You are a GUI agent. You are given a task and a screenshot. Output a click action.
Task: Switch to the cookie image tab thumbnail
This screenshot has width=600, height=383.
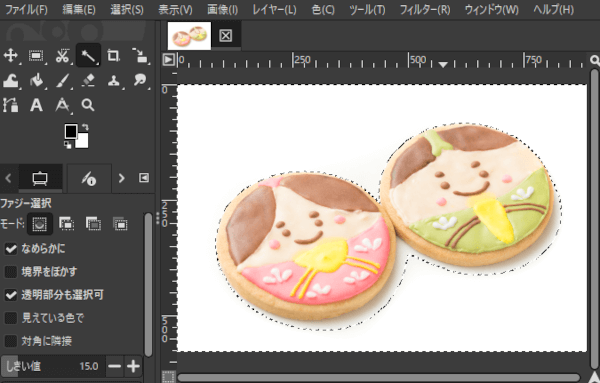pos(189,36)
